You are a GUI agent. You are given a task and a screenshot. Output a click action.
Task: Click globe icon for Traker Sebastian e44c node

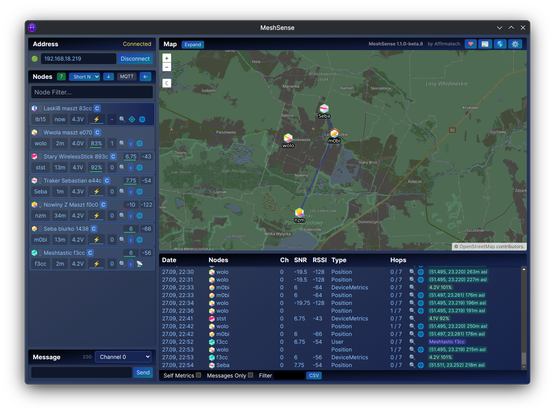pyautogui.click(x=140, y=191)
